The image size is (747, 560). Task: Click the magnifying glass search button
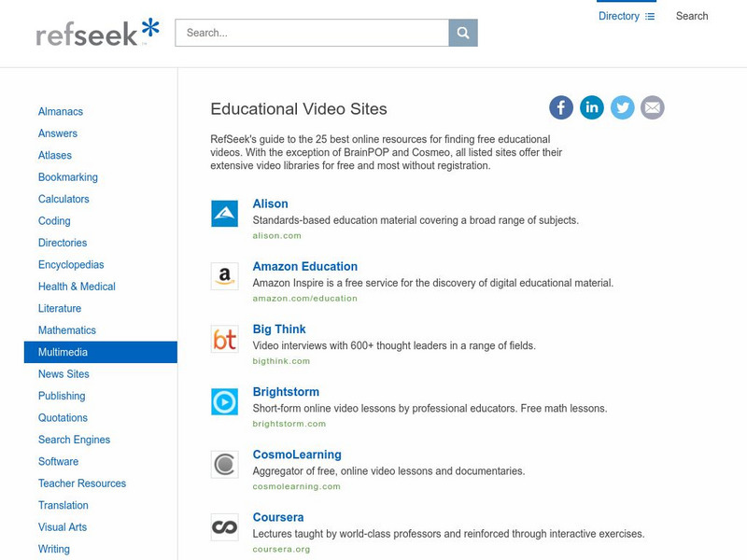coord(463,33)
